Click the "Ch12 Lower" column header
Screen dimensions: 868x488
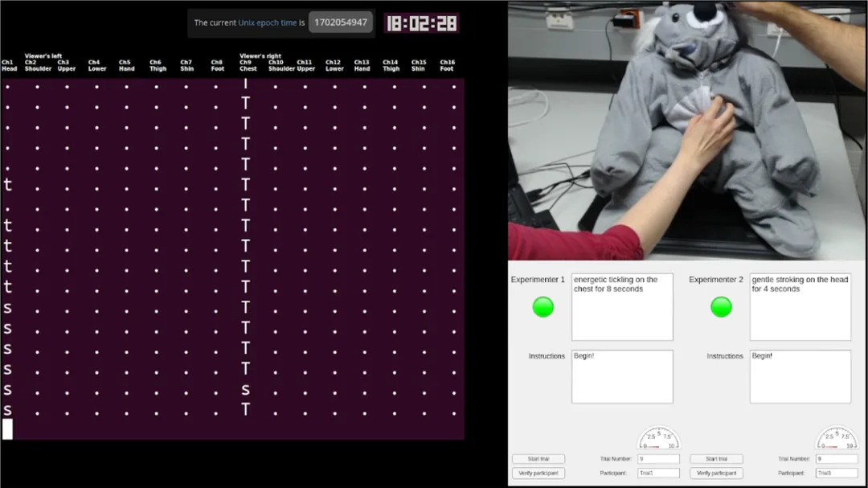click(x=334, y=65)
